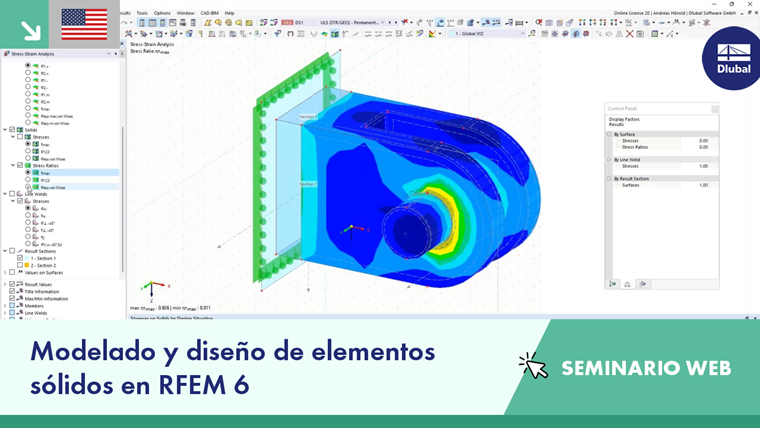Viewport: 760px width, 428px height.
Task: Toggle the Stress Ratios checkbox
Action: pos(20,165)
